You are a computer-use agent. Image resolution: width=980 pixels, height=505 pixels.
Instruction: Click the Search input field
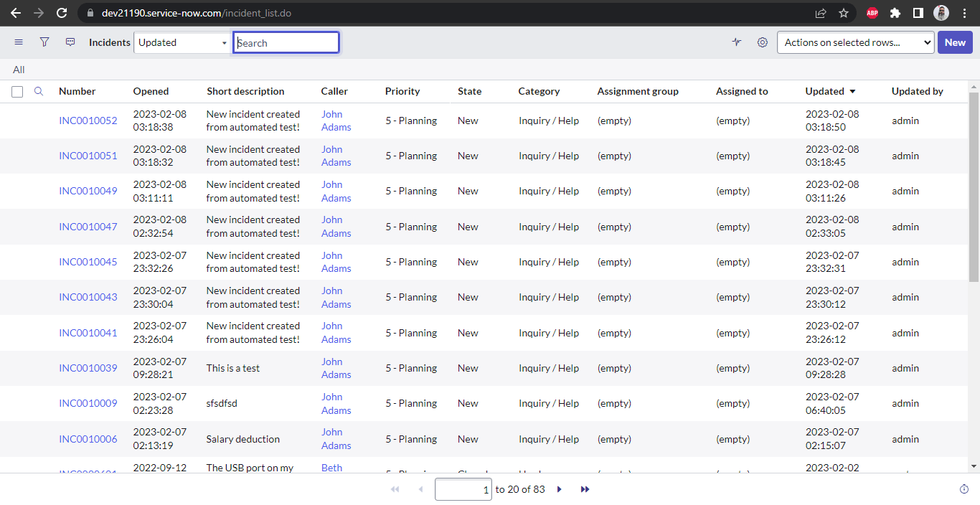(x=286, y=42)
